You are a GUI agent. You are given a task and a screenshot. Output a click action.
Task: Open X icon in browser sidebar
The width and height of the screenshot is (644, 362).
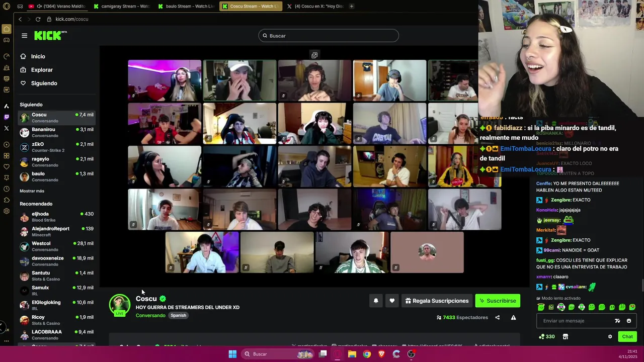tap(7, 128)
